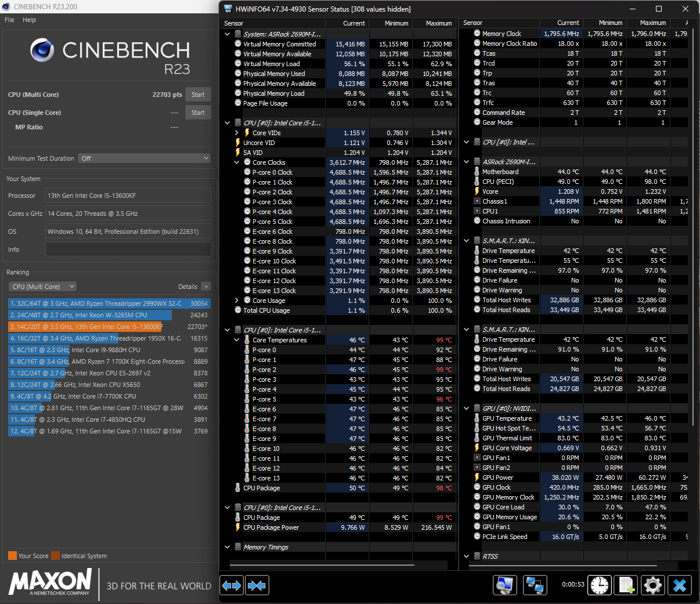This screenshot has height=604, width=700.
Task: Click Virtual Memory Committed sensor icon
Action: (238, 44)
